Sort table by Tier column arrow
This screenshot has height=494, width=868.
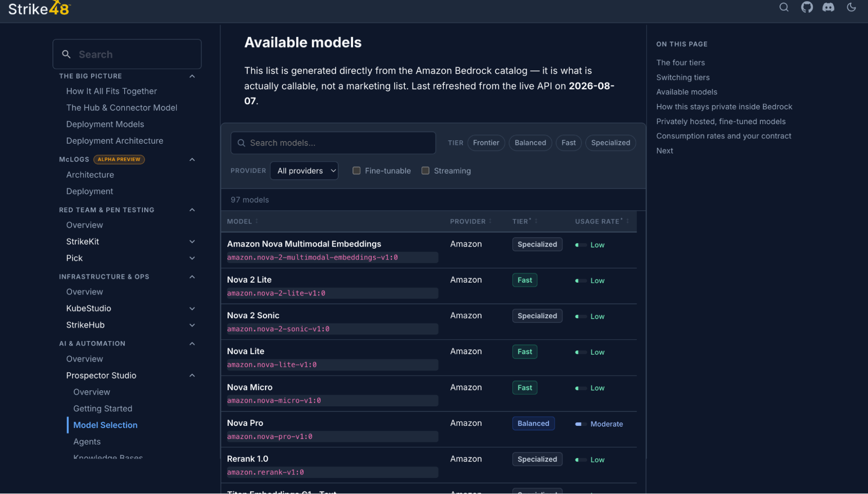coord(536,221)
